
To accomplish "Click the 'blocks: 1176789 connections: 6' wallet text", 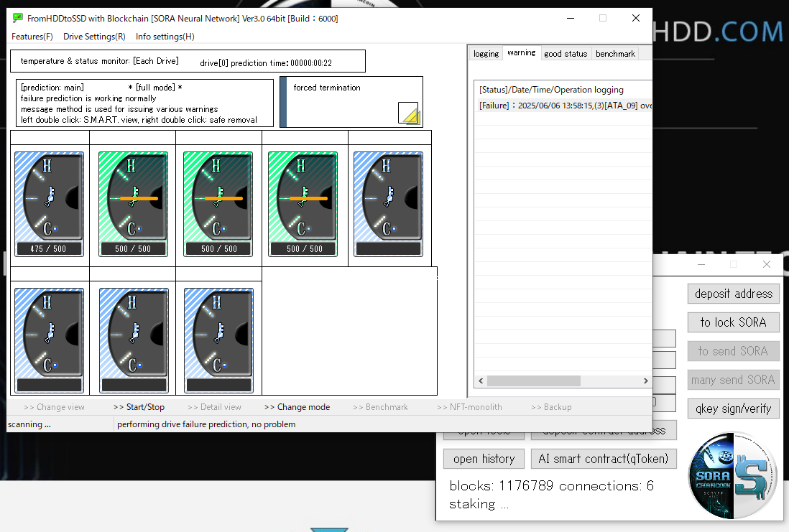I will [551, 486].
